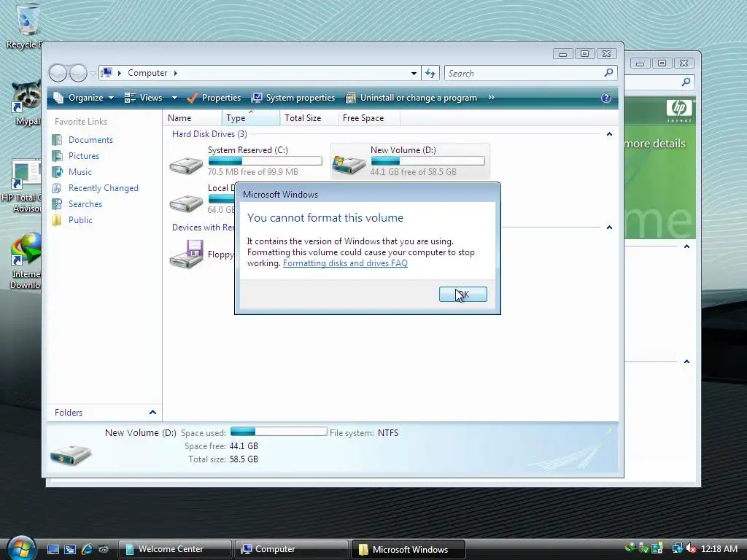
Task: Select the New Volume (D:) drive icon
Action: coord(349,164)
